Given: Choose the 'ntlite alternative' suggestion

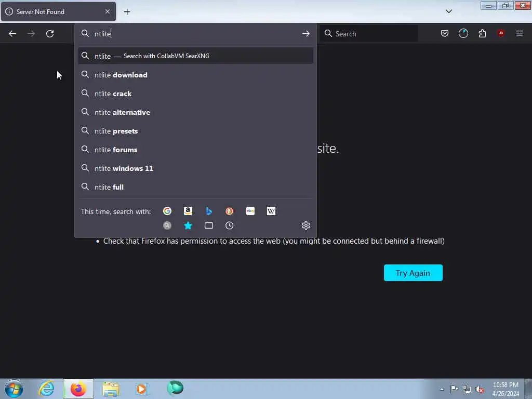Looking at the screenshot, I should 196,112.
